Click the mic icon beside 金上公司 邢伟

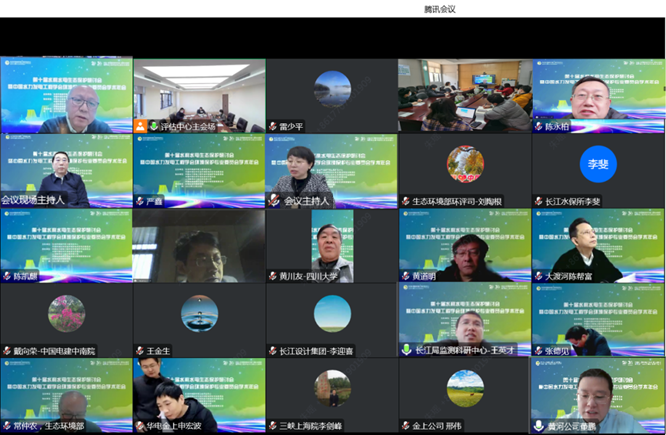click(x=405, y=426)
